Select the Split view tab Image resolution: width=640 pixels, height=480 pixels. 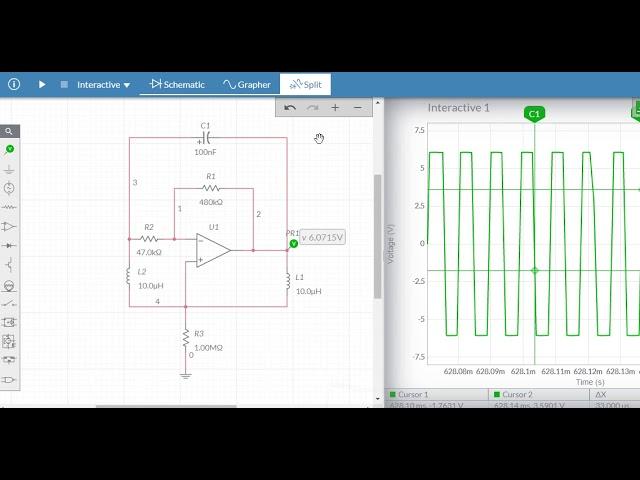[x=305, y=84]
